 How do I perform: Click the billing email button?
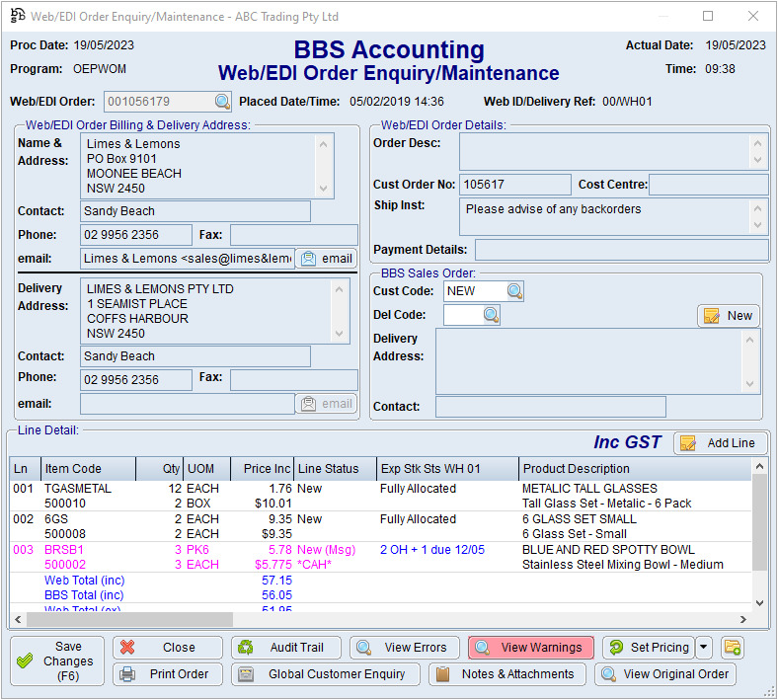(326, 259)
